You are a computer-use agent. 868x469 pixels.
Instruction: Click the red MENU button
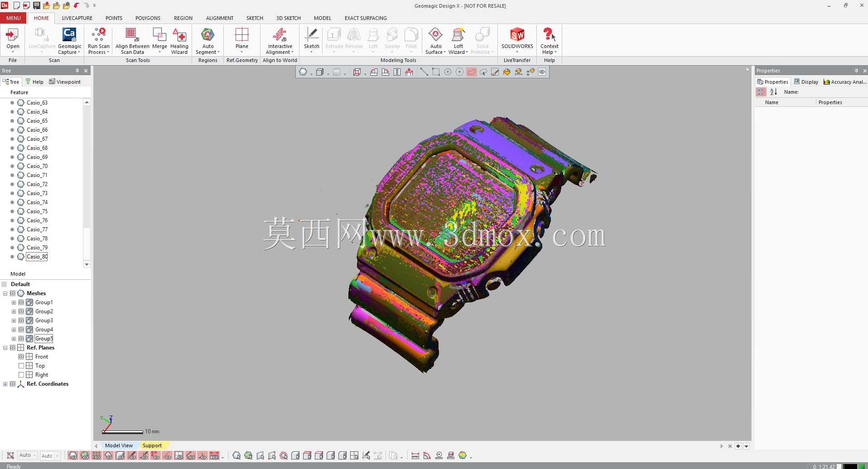pos(13,18)
